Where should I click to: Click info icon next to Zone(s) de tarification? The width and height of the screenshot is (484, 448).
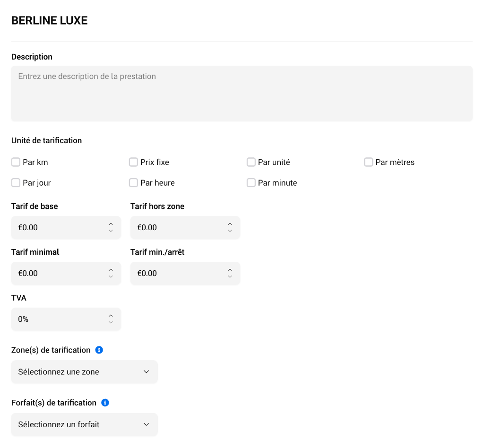(x=99, y=350)
